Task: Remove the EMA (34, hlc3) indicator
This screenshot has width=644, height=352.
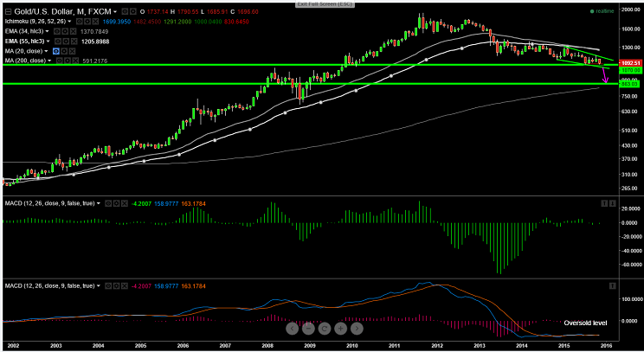Action: 75,30
